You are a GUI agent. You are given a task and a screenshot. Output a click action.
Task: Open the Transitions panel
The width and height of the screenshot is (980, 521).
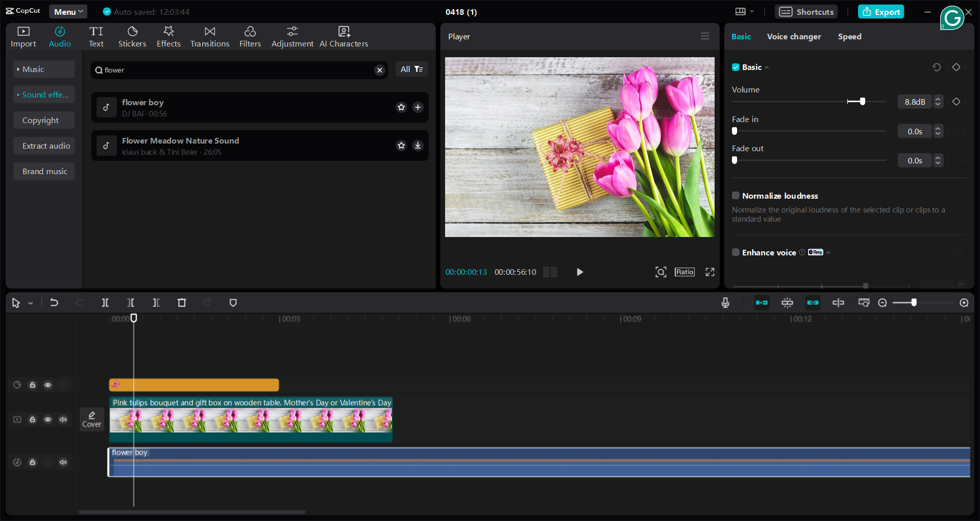[x=210, y=37]
